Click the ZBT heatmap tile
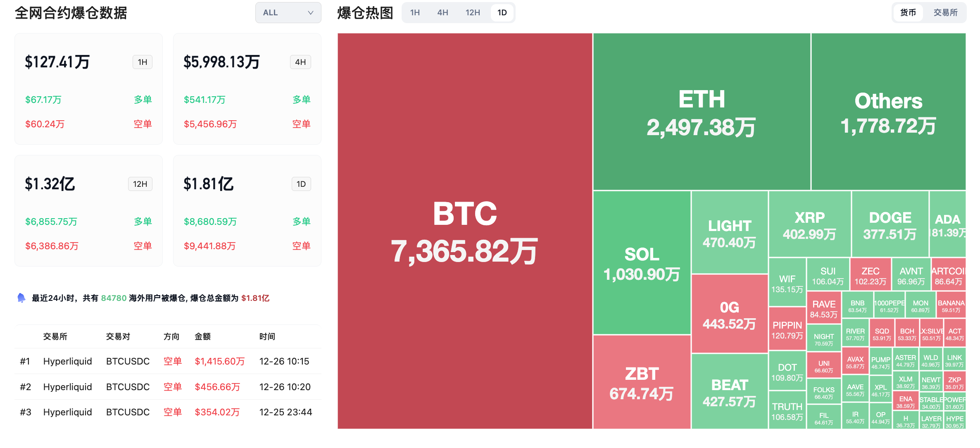This screenshot has width=980, height=448. click(x=642, y=382)
